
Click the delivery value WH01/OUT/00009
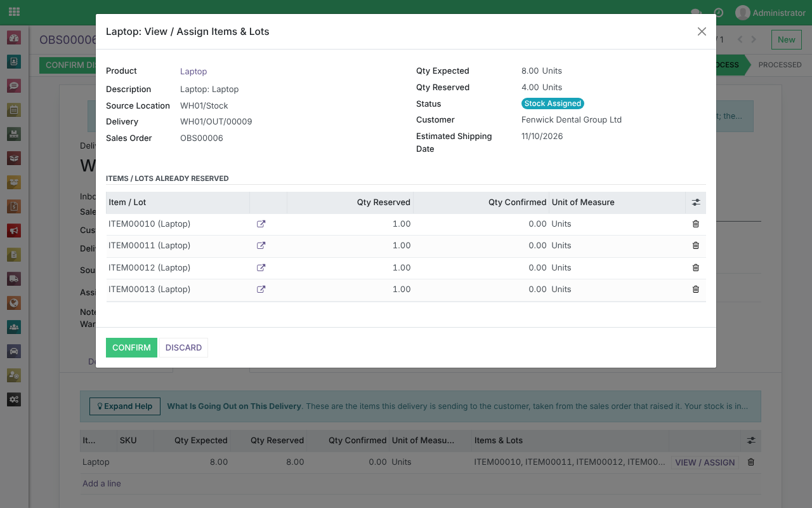pos(216,122)
